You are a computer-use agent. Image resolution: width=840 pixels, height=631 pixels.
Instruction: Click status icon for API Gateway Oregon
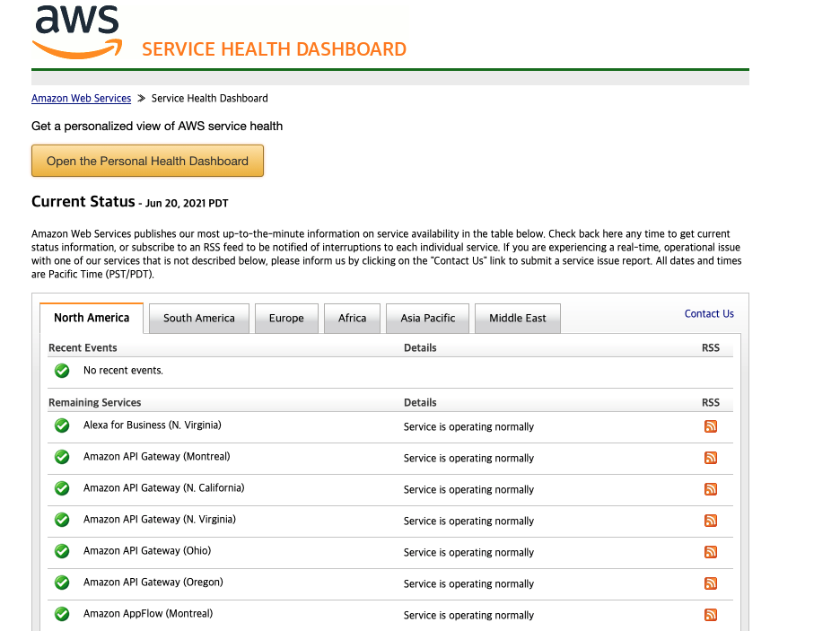point(62,583)
